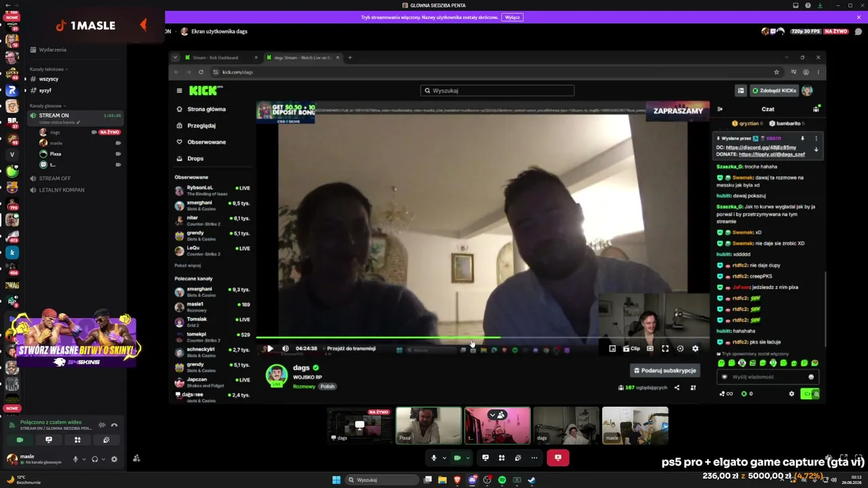Share your screen from the bottom call bar
Image resolution: width=868 pixels, height=488 pixels.
pos(486,457)
